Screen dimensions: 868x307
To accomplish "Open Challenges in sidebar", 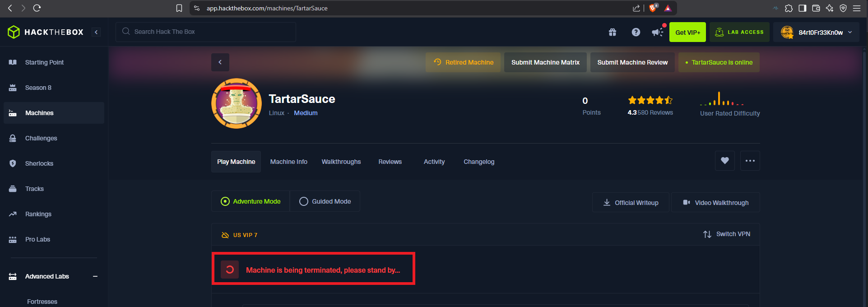I will (x=54, y=138).
